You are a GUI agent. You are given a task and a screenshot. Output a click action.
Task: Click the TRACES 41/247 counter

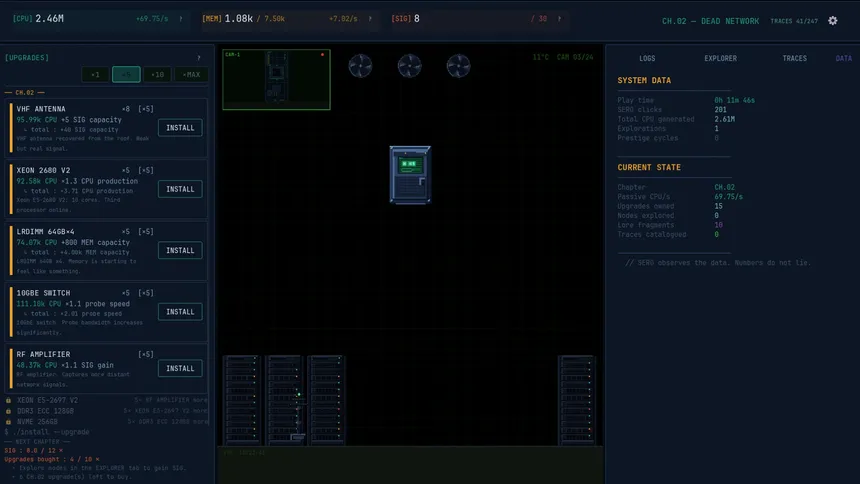click(794, 21)
